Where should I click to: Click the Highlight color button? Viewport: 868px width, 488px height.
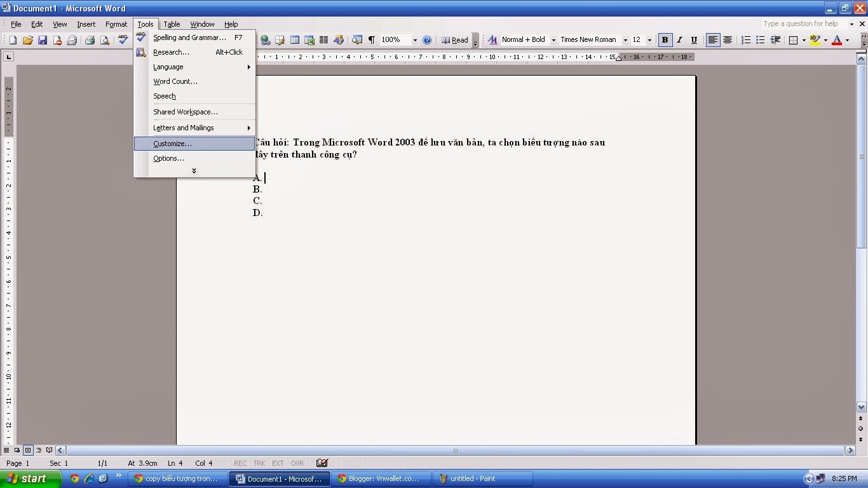[815, 40]
